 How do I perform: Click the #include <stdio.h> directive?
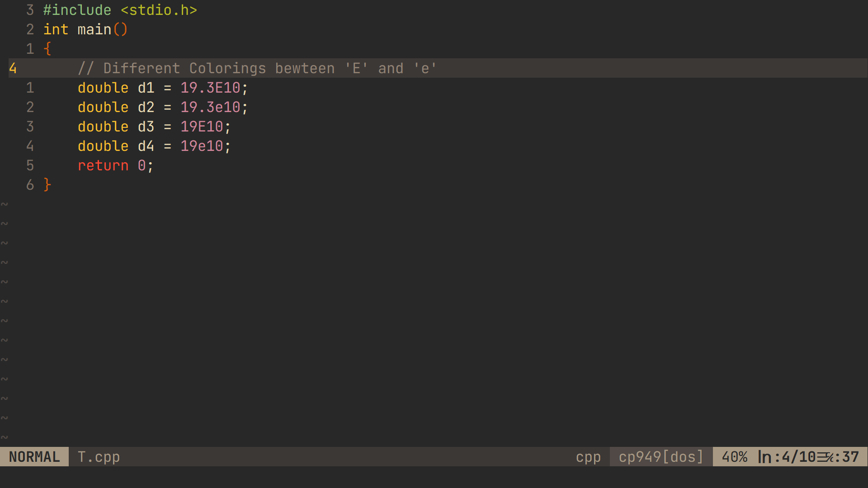click(120, 10)
